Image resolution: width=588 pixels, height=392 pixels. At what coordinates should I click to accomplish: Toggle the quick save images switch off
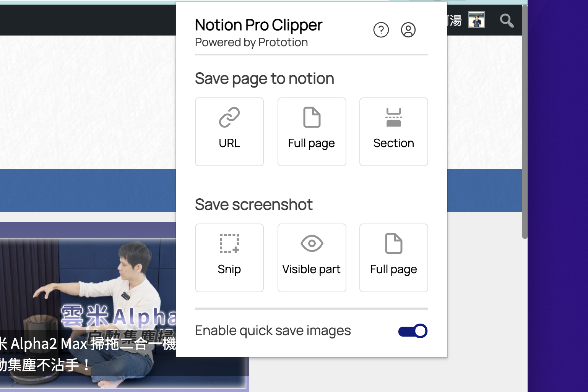tap(413, 330)
